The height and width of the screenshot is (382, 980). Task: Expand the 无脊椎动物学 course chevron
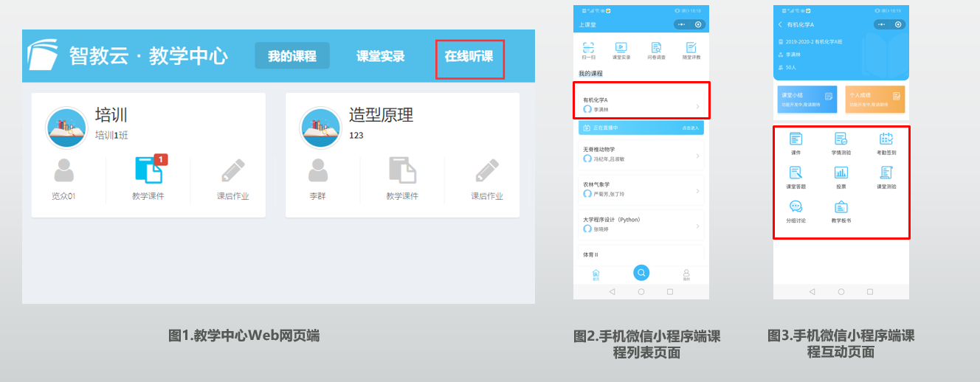pyautogui.click(x=697, y=156)
